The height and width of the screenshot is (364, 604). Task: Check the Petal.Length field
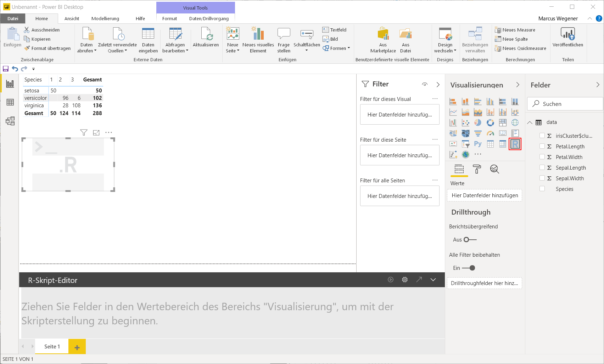(x=542, y=146)
